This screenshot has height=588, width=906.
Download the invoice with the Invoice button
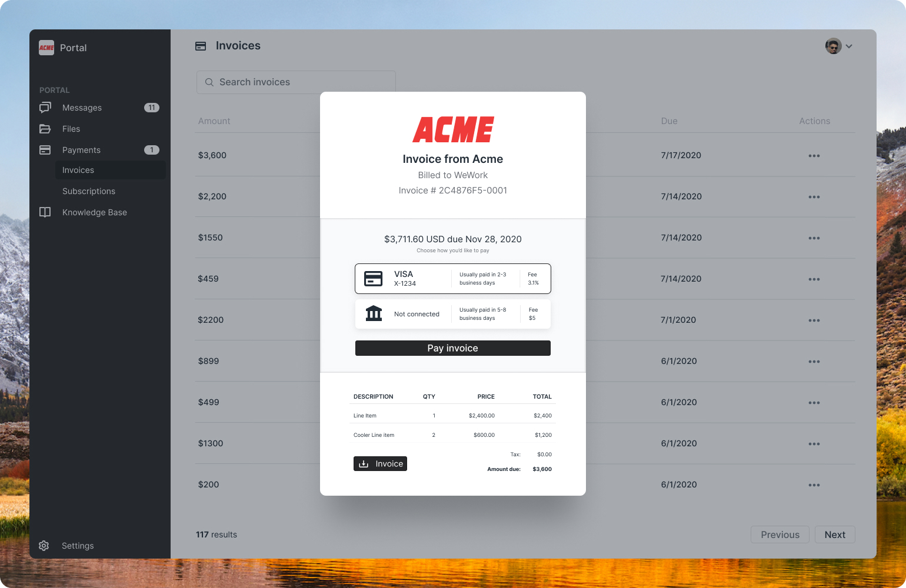click(380, 464)
